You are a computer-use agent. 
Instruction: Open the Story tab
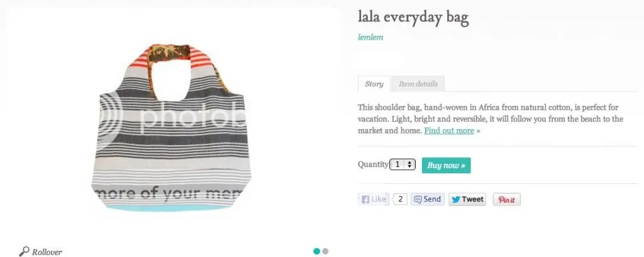pyautogui.click(x=374, y=84)
